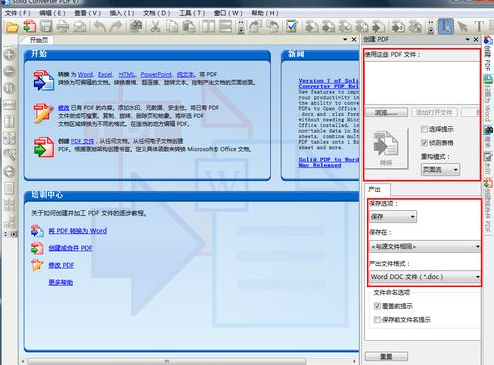Toggle the 侦测表格 checkbox
Viewport: 494px width, 365px height.
(x=424, y=143)
